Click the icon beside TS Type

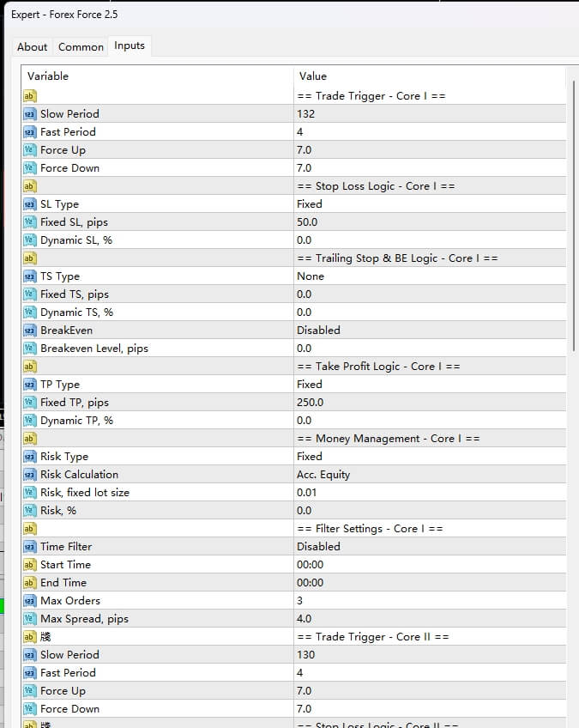click(x=29, y=276)
